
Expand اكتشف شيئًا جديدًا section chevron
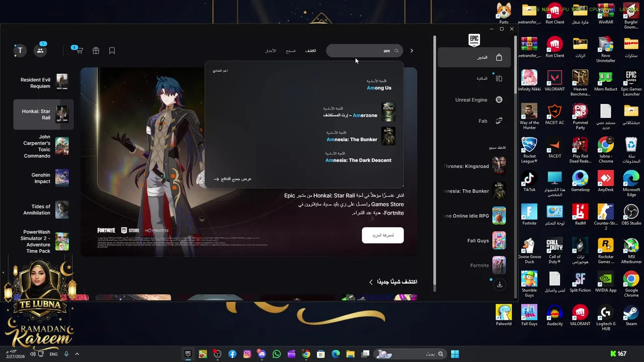tap(371, 282)
